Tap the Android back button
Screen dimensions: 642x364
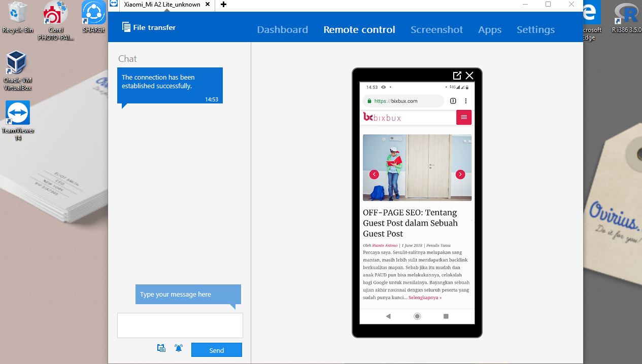[x=388, y=316]
